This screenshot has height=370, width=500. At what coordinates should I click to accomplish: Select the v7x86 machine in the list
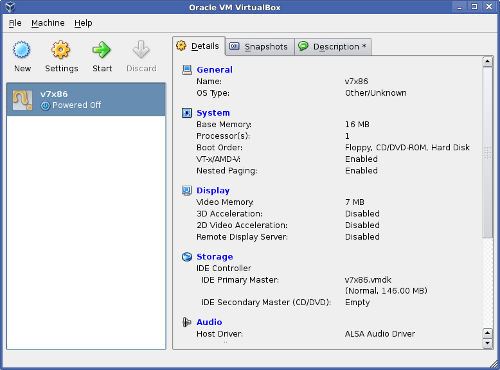pos(86,99)
